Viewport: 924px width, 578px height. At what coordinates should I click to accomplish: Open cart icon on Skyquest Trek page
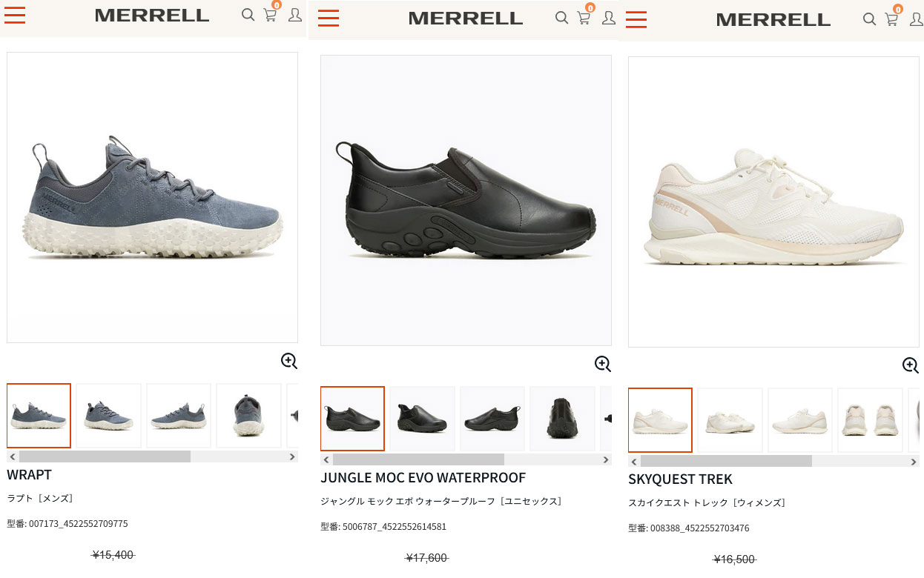tap(892, 19)
